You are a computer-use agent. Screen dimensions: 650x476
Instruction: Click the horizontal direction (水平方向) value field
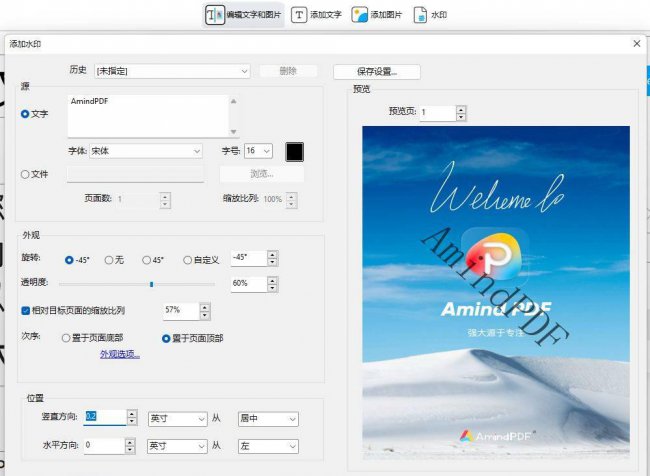click(104, 446)
